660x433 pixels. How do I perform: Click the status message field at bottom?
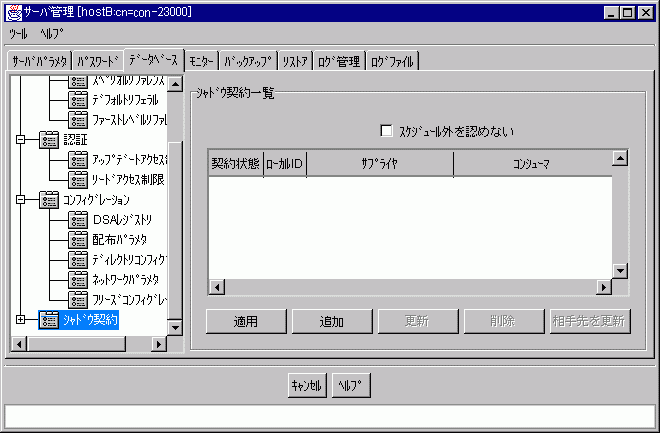click(x=330, y=417)
